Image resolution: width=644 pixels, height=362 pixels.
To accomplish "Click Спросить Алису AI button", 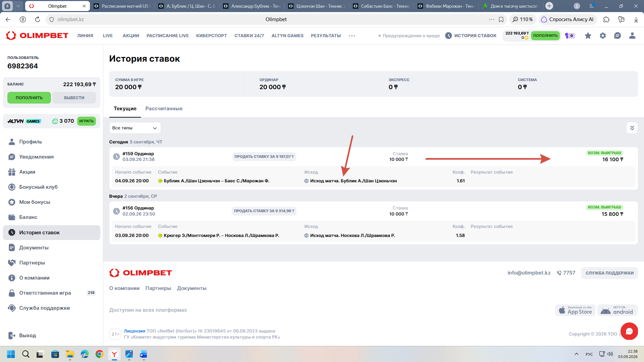I will 568,19.
